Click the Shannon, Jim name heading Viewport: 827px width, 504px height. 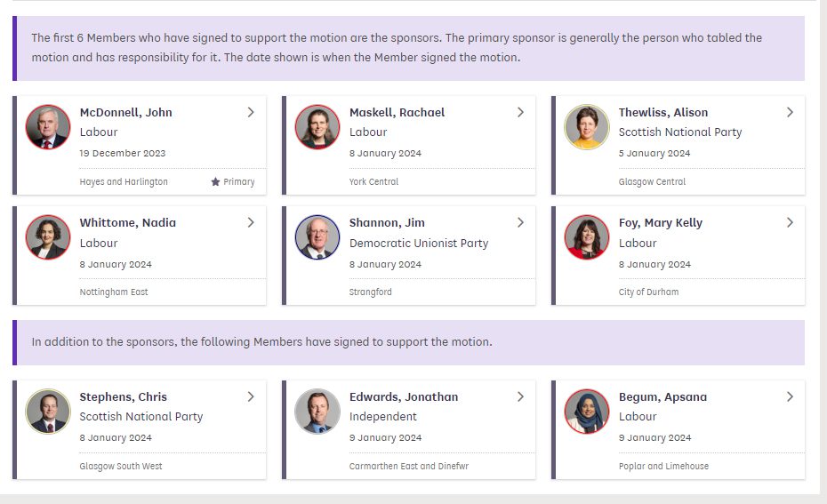[387, 222]
